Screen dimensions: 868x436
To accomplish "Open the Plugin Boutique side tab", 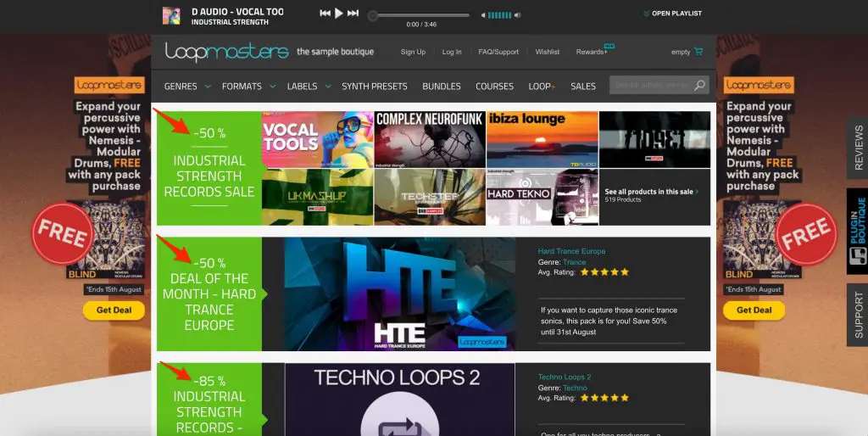I will pyautogui.click(x=858, y=231).
